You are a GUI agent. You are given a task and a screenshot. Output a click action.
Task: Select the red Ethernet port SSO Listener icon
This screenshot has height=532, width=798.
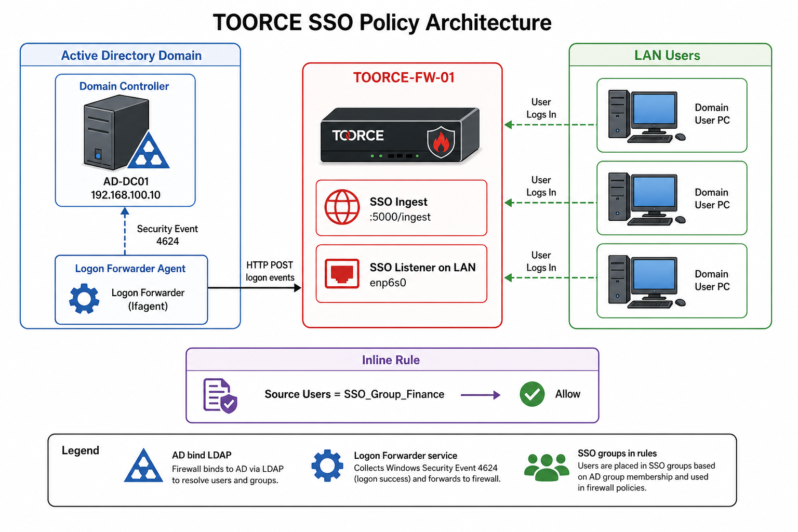click(x=342, y=273)
